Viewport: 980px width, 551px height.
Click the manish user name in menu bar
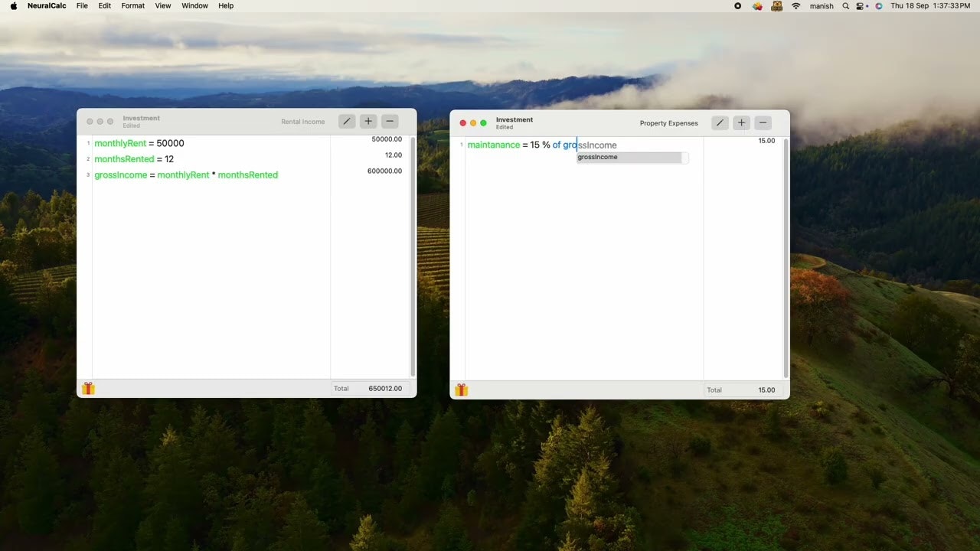tap(822, 5)
